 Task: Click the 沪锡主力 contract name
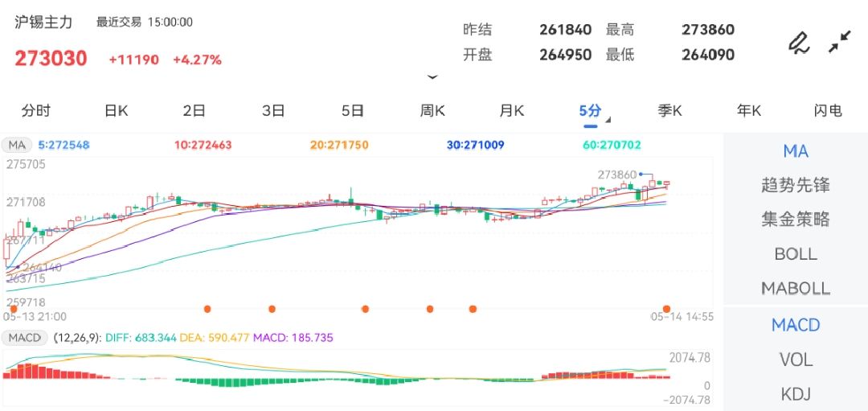[43, 23]
